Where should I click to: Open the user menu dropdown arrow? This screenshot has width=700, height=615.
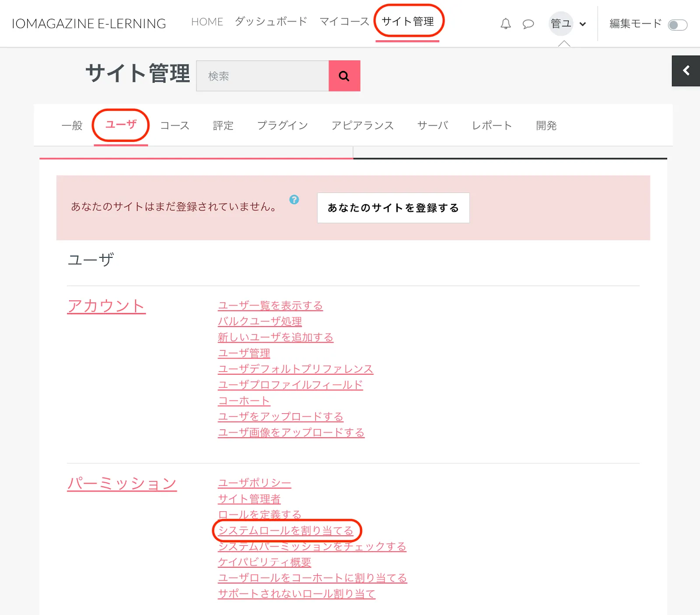coord(582,24)
